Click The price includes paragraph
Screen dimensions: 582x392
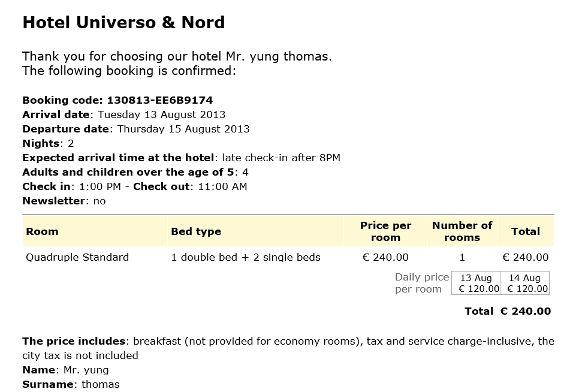pyautogui.click(x=288, y=348)
